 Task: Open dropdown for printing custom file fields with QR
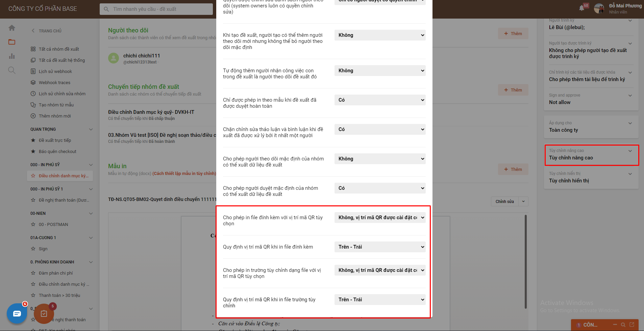[x=380, y=270]
